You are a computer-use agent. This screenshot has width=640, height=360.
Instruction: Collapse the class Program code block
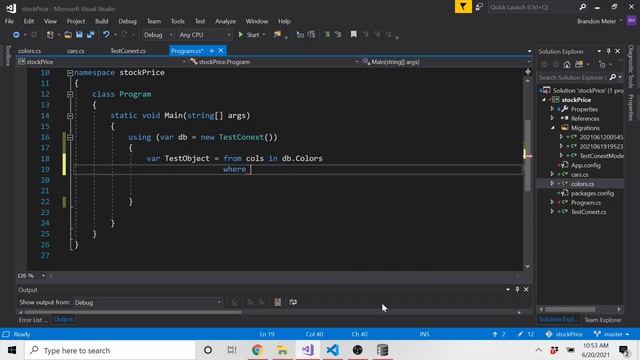coord(70,94)
